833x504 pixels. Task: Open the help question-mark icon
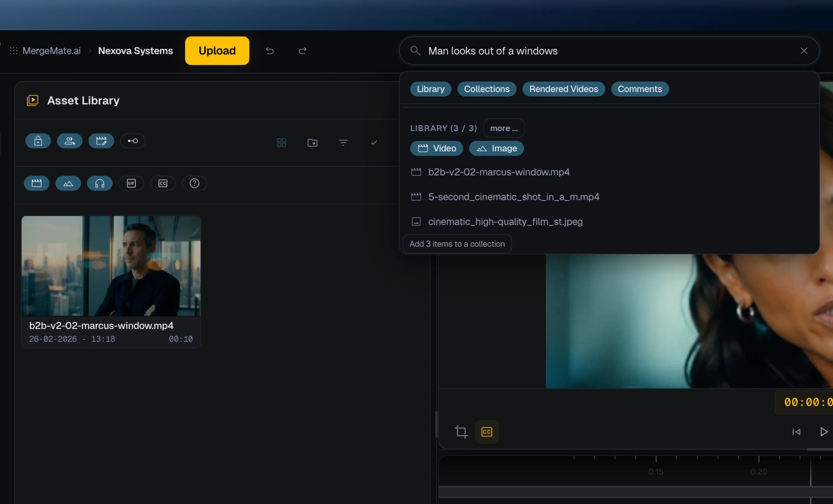tap(194, 183)
